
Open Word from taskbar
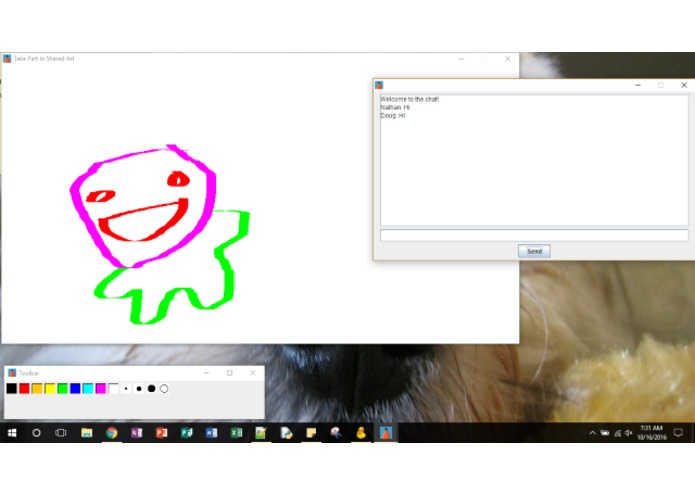[x=211, y=433]
